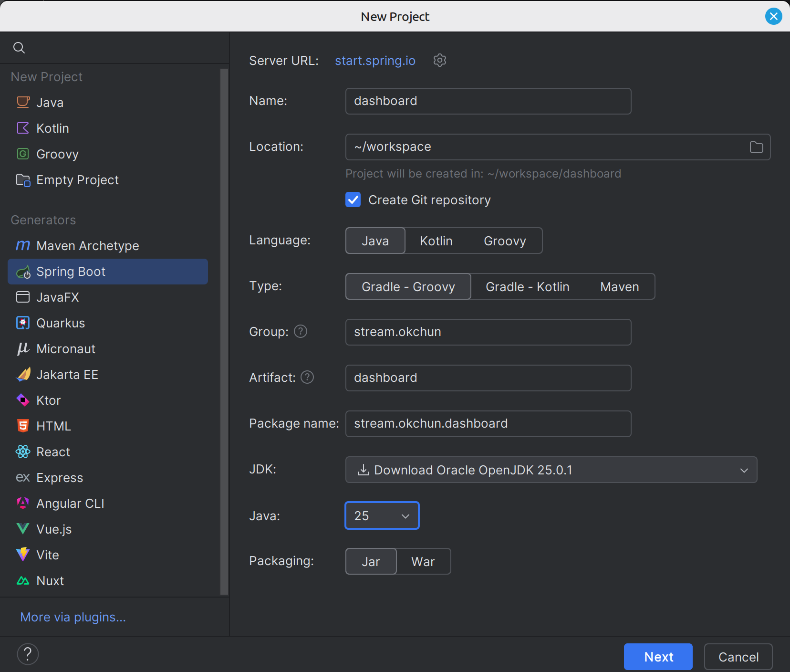Open the Java version dropdown
The width and height of the screenshot is (790, 672).
(x=382, y=515)
